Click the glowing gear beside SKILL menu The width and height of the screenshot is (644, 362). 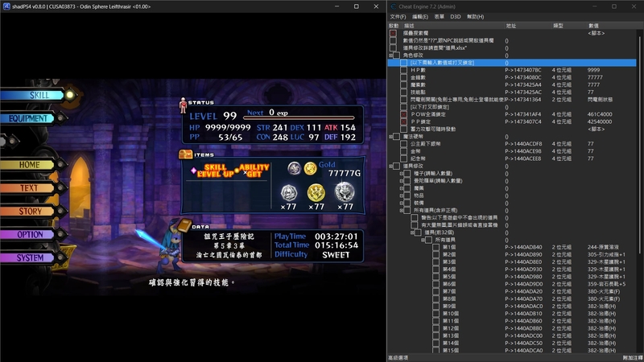pyautogui.click(x=70, y=95)
